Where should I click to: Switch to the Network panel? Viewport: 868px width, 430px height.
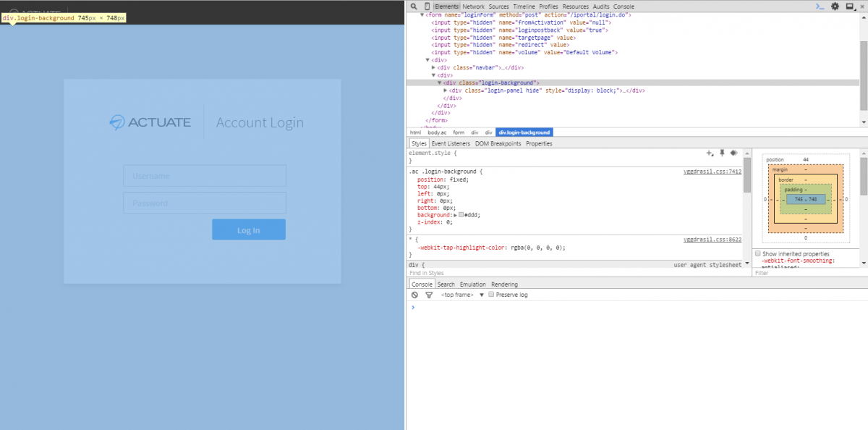(x=474, y=6)
